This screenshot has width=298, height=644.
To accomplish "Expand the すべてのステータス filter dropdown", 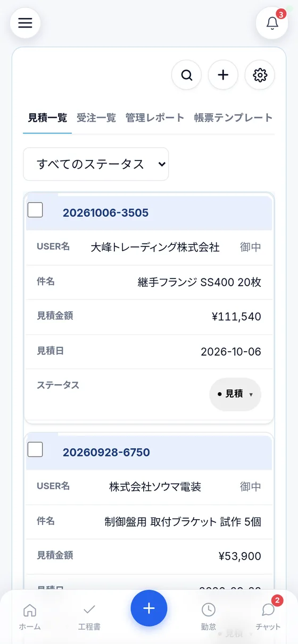I will click(x=96, y=164).
